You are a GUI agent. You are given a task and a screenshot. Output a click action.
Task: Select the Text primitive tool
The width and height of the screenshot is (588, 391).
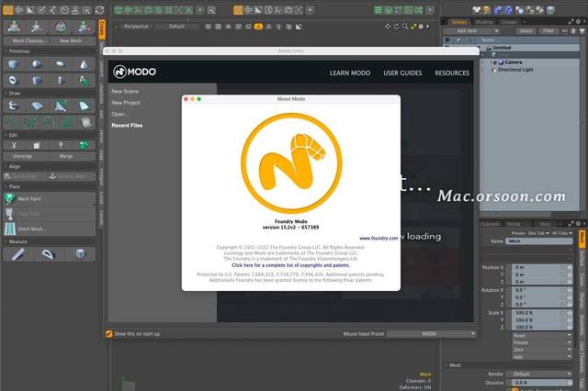[x=84, y=80]
